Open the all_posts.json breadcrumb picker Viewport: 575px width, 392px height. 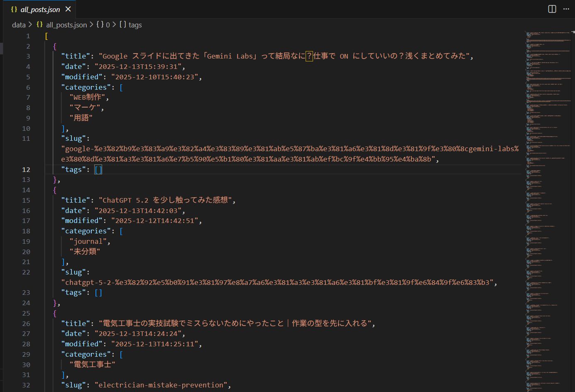pyautogui.click(x=66, y=25)
